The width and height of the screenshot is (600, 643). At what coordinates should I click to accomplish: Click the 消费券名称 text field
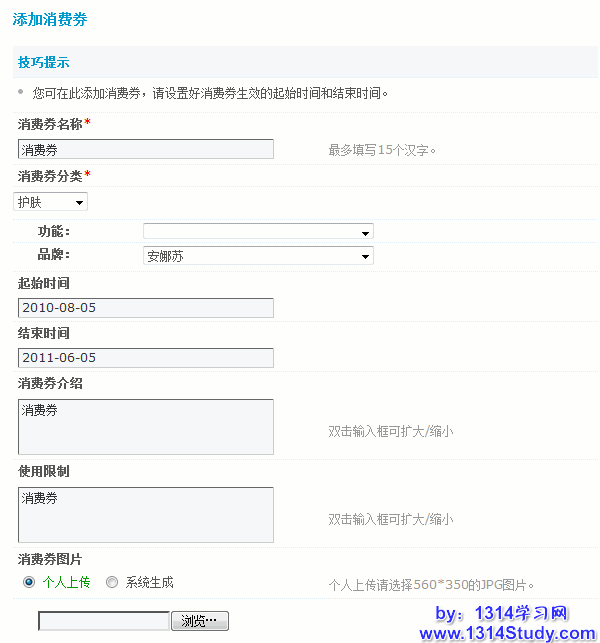[146, 149]
